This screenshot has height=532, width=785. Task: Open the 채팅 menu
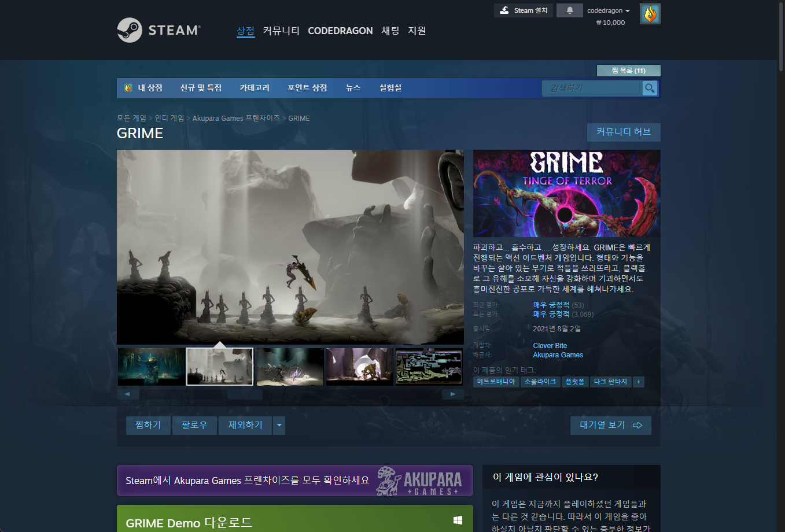click(x=390, y=31)
